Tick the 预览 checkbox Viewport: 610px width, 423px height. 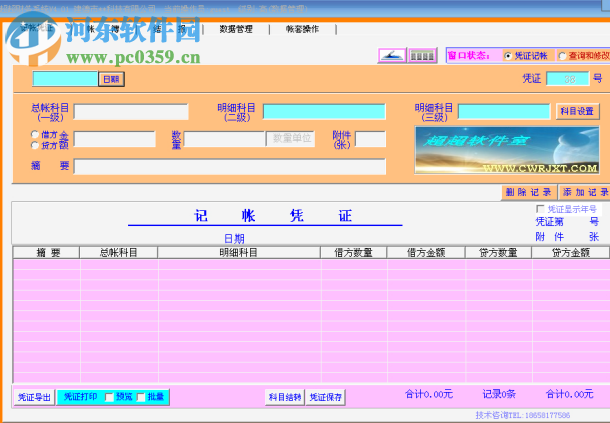click(109, 397)
